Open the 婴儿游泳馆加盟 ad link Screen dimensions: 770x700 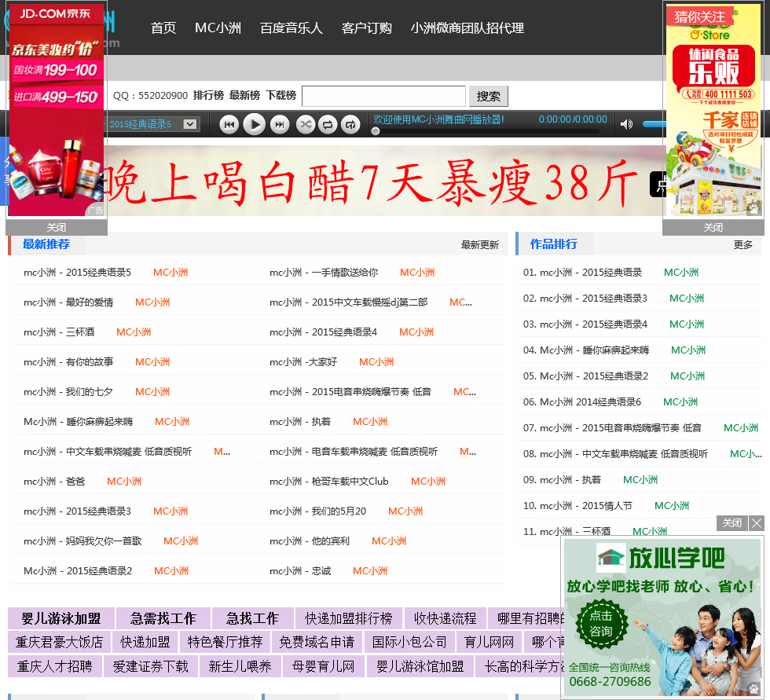[420, 667]
